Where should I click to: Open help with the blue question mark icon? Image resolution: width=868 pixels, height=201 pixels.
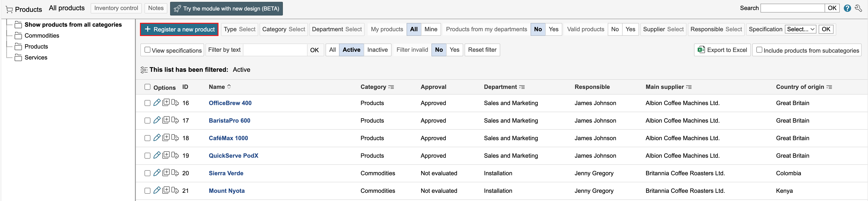[847, 8]
